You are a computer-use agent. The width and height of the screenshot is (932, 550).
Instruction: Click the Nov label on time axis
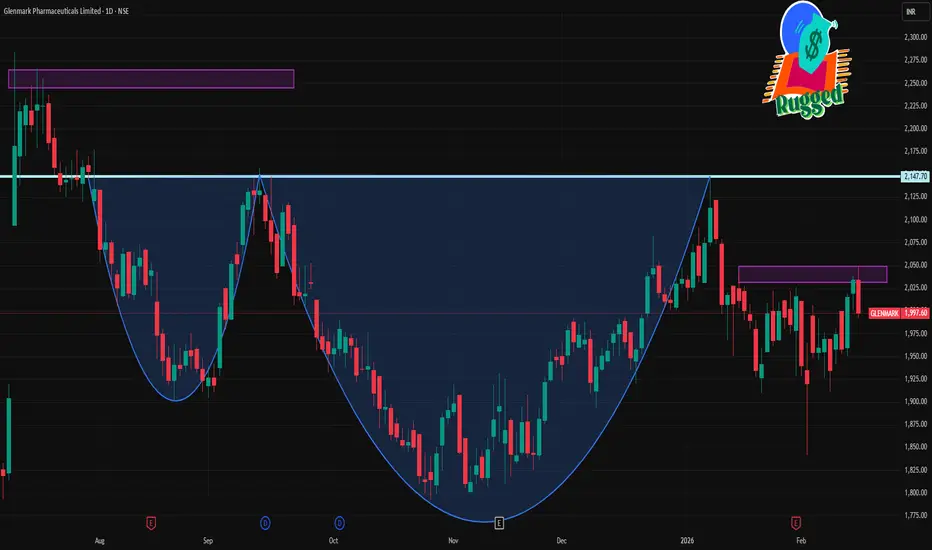click(454, 540)
